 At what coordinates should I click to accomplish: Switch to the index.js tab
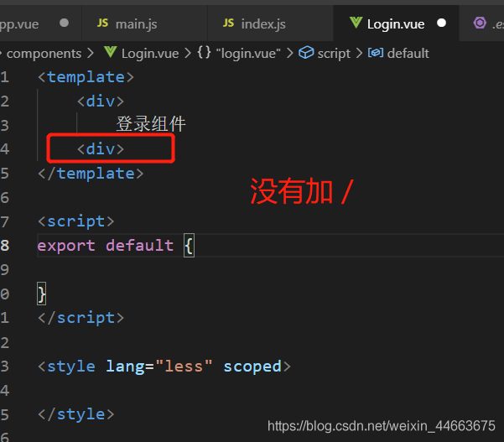(x=270, y=23)
